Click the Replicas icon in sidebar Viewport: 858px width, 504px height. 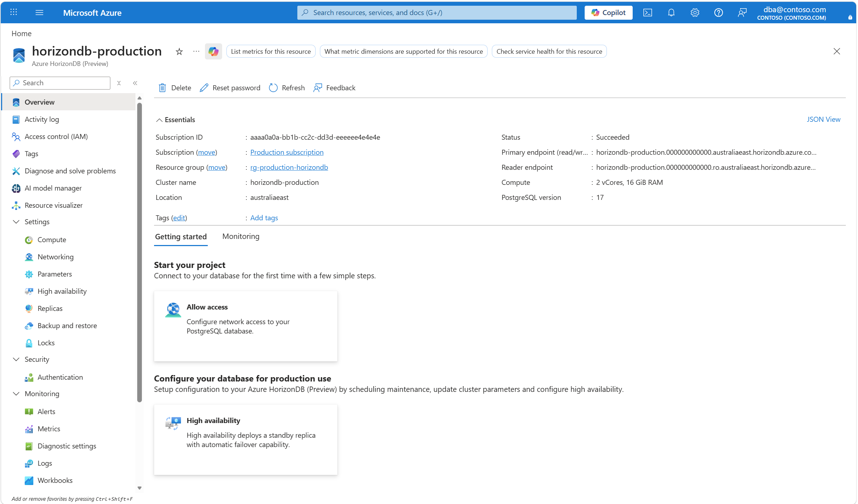coord(29,308)
